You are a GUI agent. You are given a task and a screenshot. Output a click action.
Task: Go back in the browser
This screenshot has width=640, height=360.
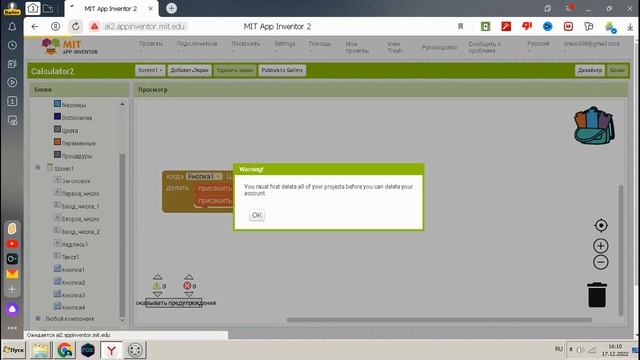point(35,27)
